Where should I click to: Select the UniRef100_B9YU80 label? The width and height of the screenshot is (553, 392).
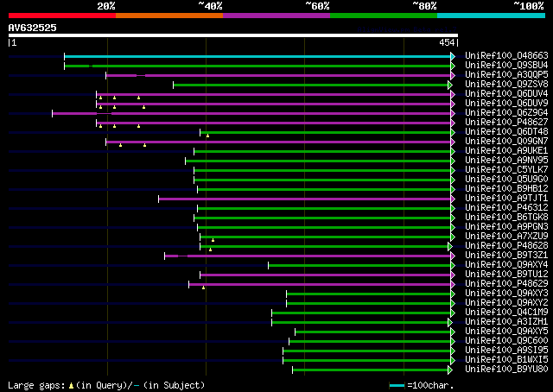point(506,370)
